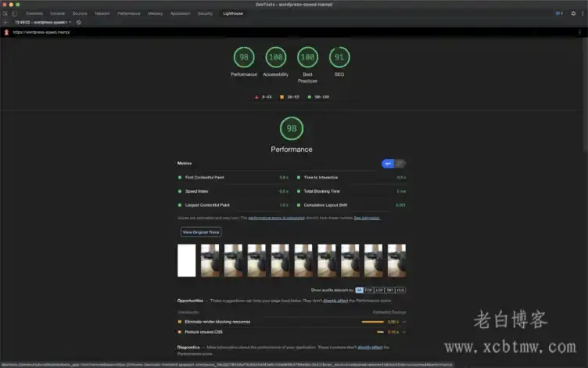Switch metrics to expanded view toggle

(400, 164)
